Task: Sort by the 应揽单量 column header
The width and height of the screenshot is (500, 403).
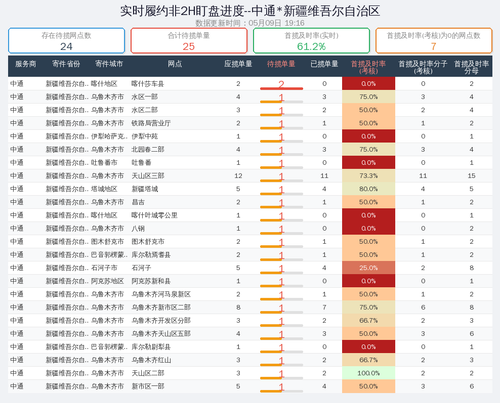Action: click(x=238, y=64)
